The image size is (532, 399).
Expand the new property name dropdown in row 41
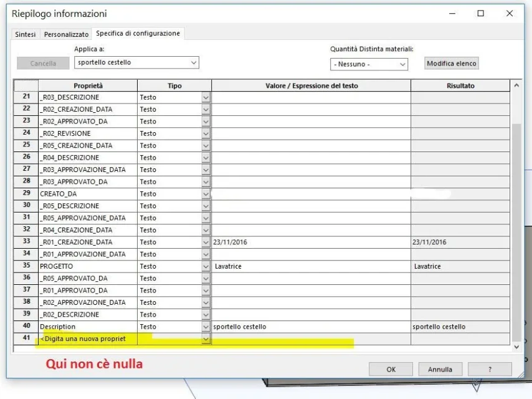(206, 339)
